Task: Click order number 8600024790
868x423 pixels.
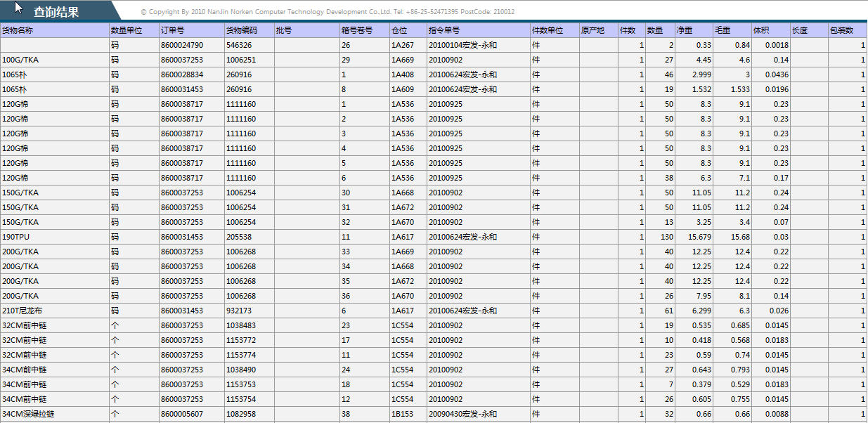Action: [x=182, y=45]
